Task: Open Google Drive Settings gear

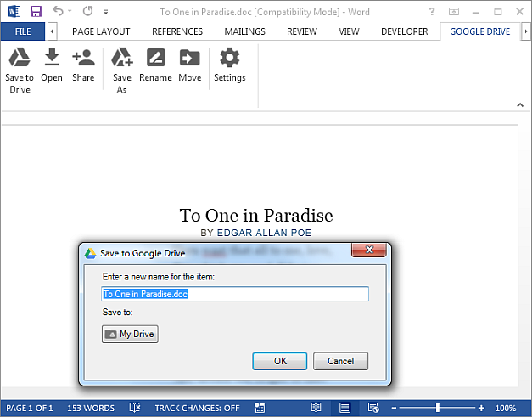Action: tap(229, 65)
